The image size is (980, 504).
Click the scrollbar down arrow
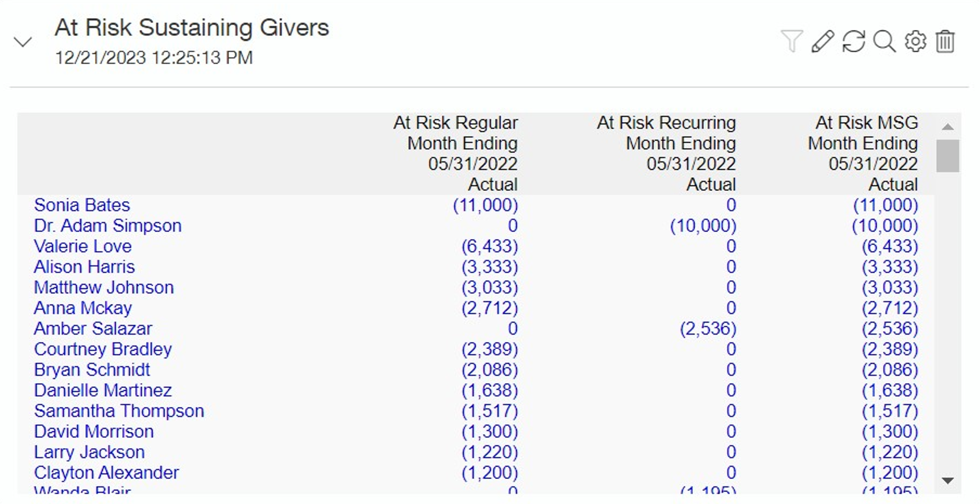(947, 481)
